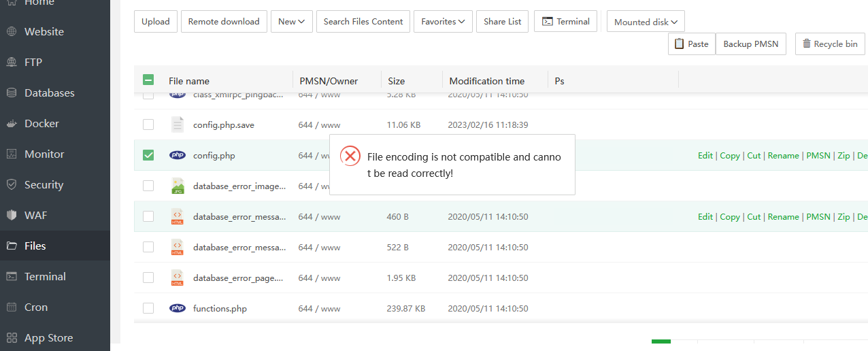The width and height of the screenshot is (868, 351).
Task: Expand the Mounted disk dropdown
Action: 645,22
